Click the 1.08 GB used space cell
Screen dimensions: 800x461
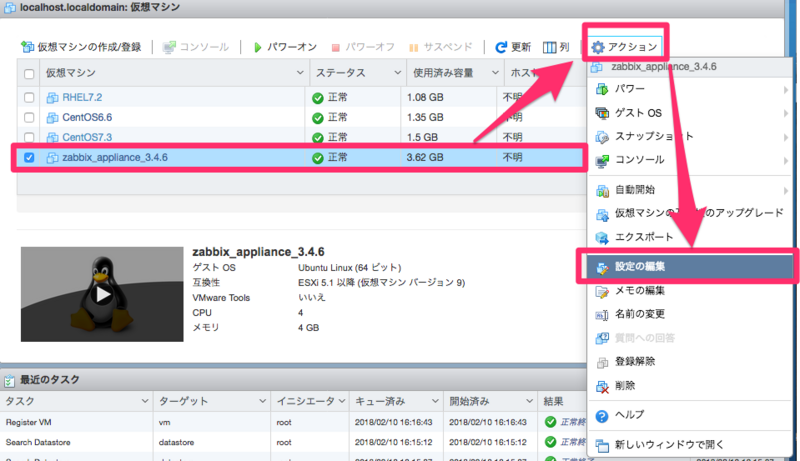pyautogui.click(x=425, y=97)
